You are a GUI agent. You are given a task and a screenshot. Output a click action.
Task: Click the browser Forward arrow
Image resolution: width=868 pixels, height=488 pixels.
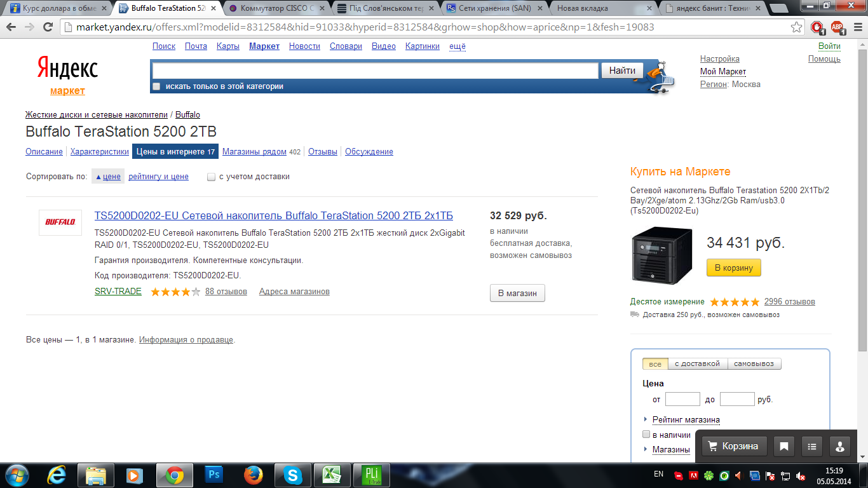click(29, 27)
